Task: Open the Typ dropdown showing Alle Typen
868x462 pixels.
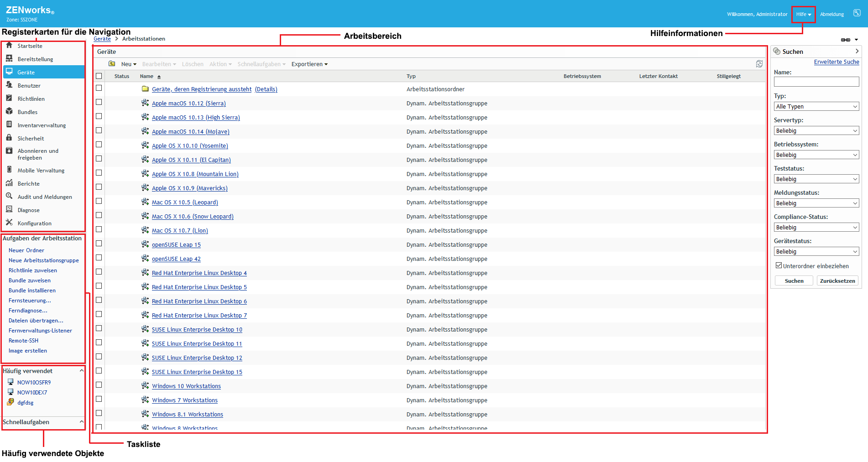Action: pos(816,106)
